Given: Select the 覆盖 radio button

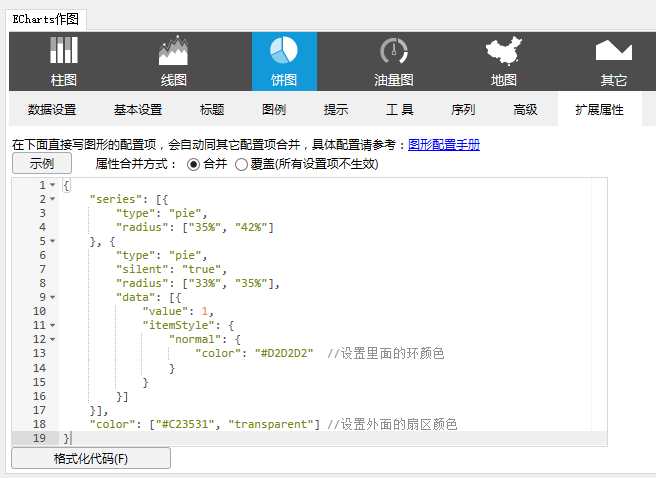Looking at the screenshot, I should 241,164.
